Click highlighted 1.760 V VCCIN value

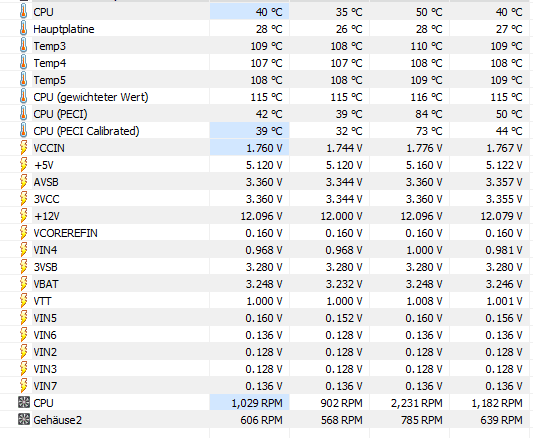coord(264,148)
